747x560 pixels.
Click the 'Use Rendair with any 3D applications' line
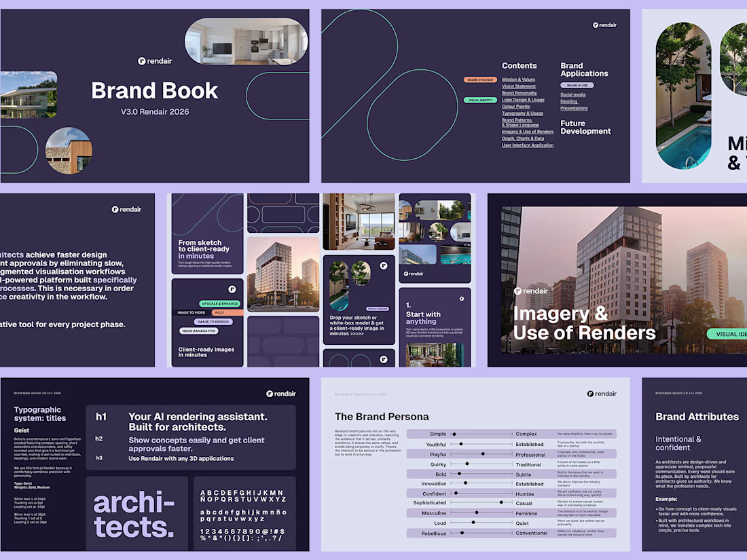coord(181,459)
